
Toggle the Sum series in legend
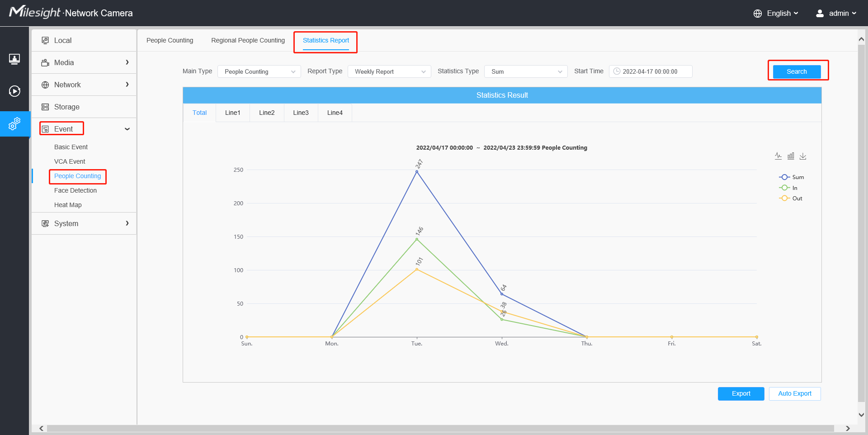click(x=791, y=177)
